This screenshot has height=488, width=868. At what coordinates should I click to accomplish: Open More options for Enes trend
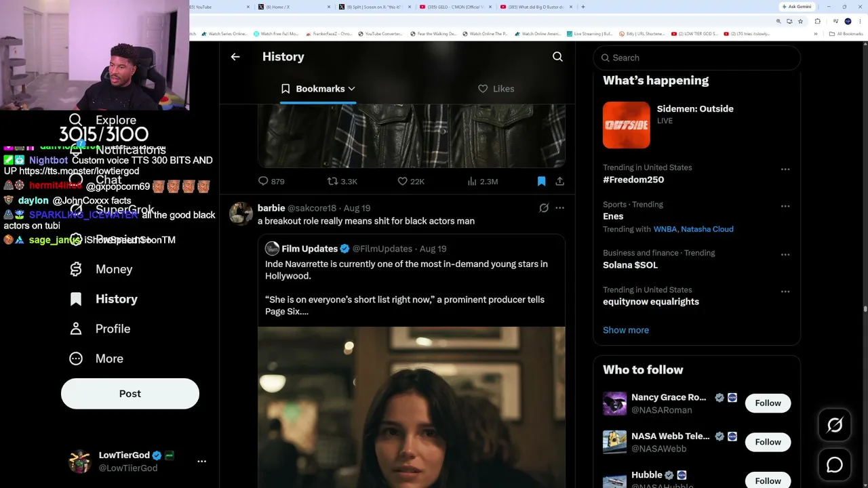pos(785,205)
